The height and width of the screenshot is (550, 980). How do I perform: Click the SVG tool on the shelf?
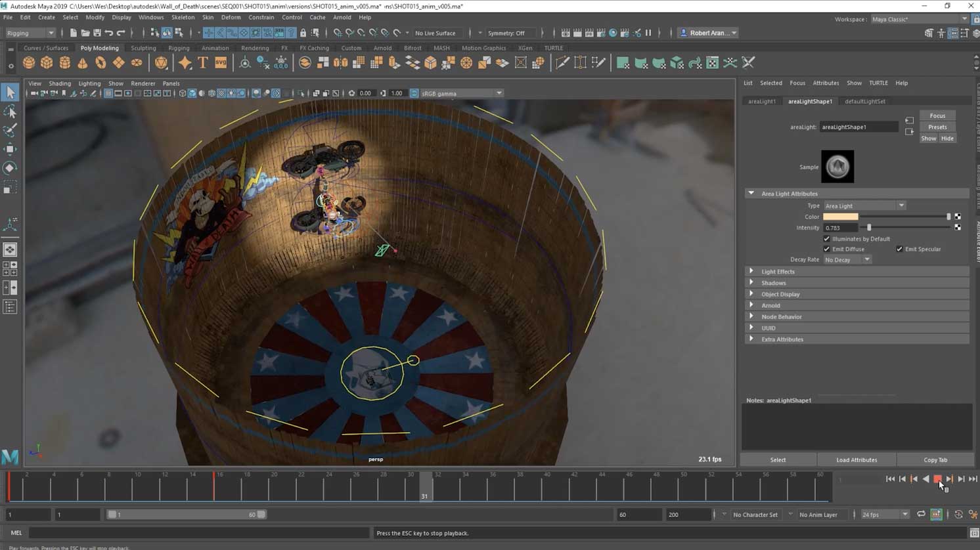pos(221,63)
